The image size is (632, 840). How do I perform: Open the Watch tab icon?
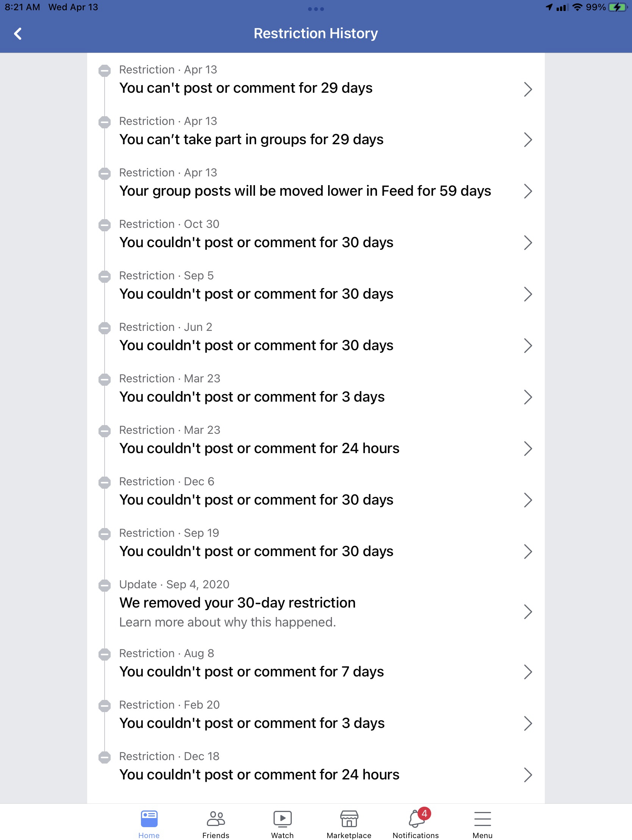[282, 818]
